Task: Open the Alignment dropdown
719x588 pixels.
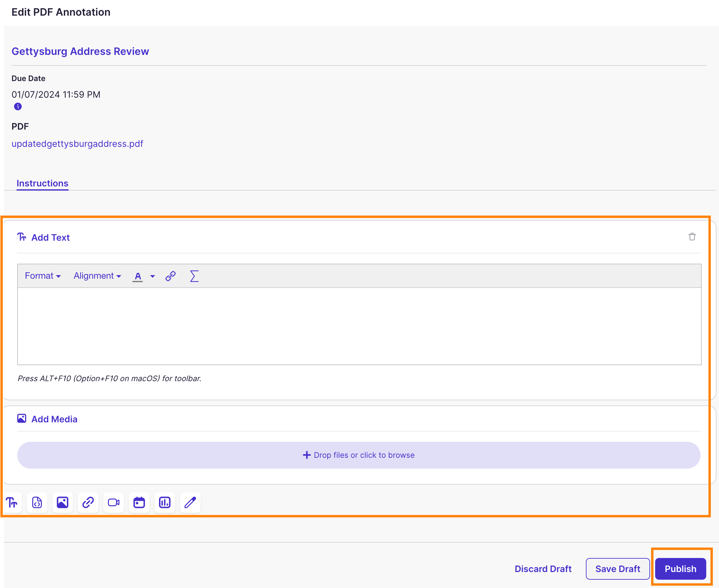Action: click(97, 276)
